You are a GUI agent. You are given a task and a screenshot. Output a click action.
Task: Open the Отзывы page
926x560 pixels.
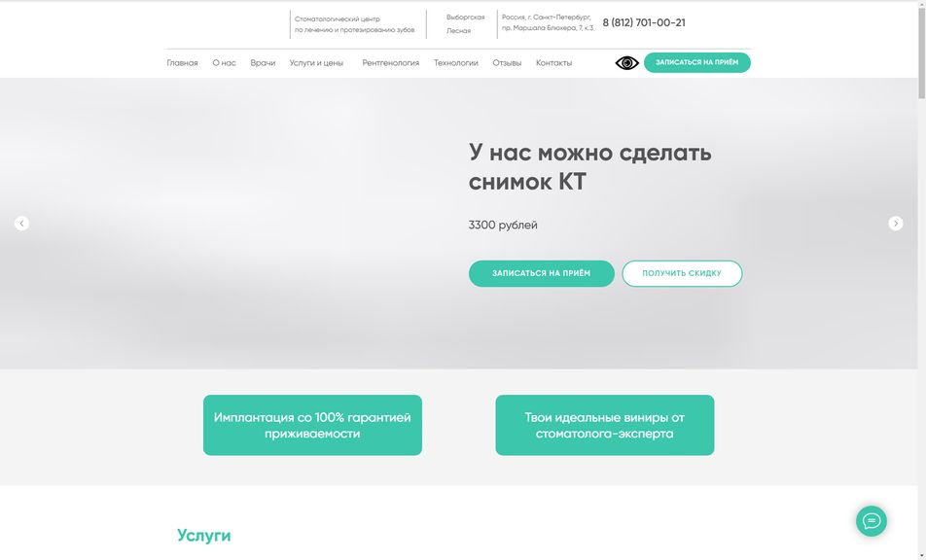point(507,62)
